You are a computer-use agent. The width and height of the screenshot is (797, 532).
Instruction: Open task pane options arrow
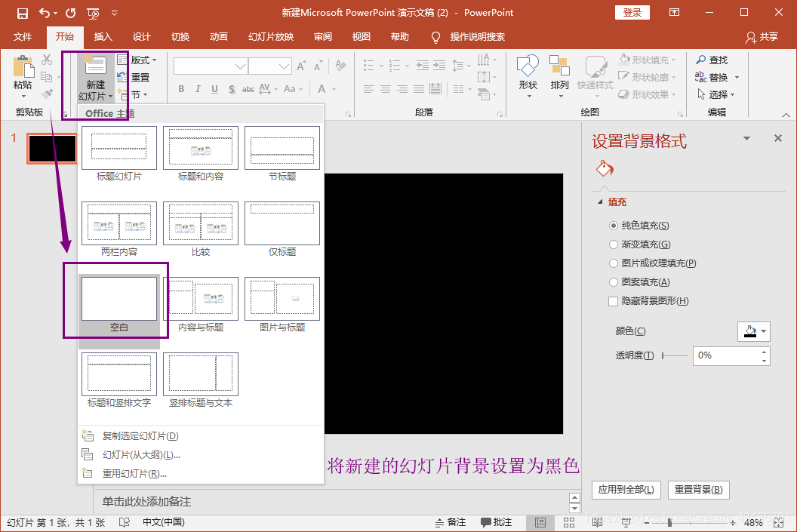tap(746, 138)
